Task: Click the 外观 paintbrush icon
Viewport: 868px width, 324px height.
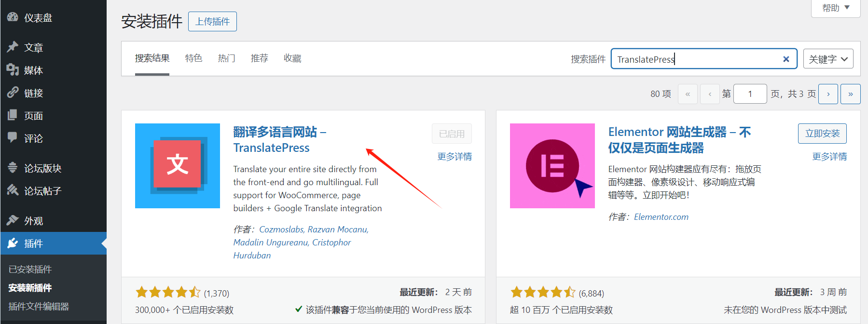Action: pyautogui.click(x=13, y=220)
